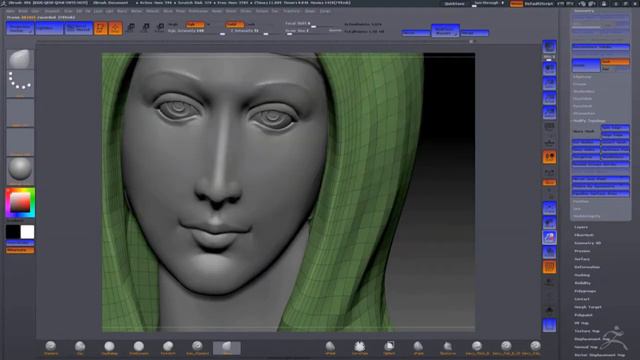The width and height of the screenshot is (640, 360).
Task: Open the alpha selector slot
Action: click(20, 113)
